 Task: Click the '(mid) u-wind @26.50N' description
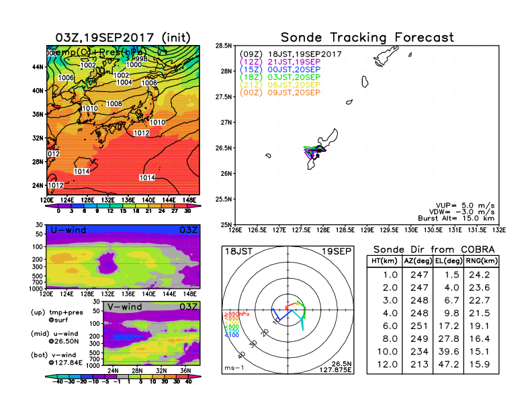click(54, 337)
